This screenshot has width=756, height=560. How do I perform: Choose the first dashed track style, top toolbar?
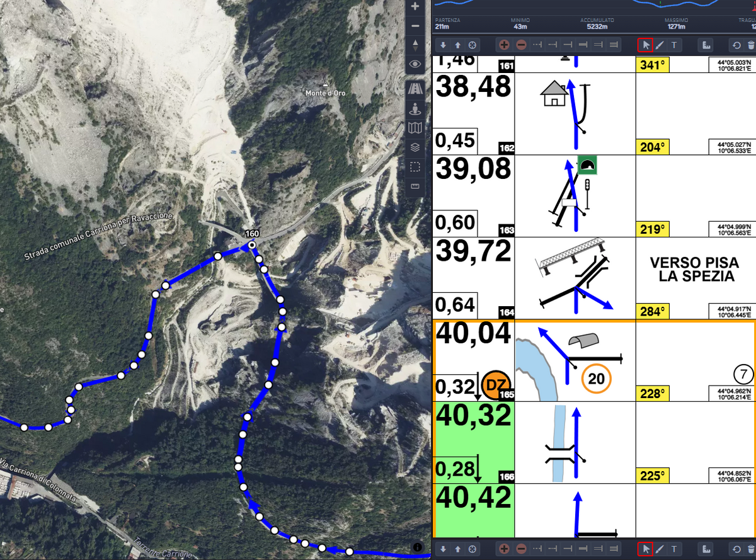(x=538, y=45)
